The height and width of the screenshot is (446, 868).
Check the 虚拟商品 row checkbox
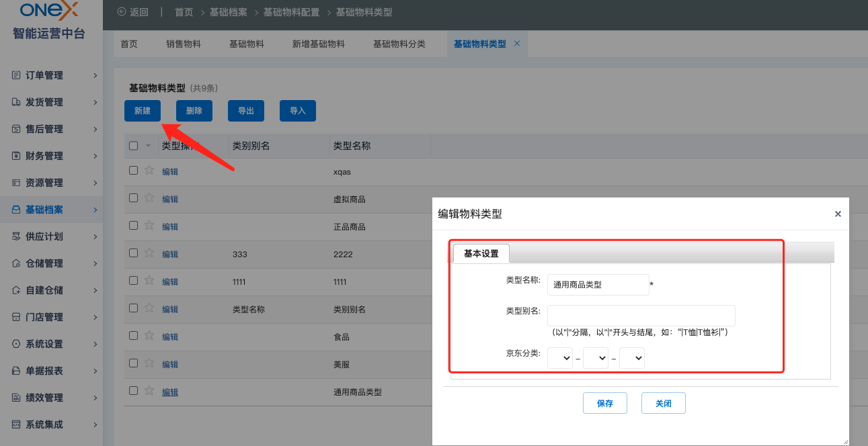coord(133,198)
